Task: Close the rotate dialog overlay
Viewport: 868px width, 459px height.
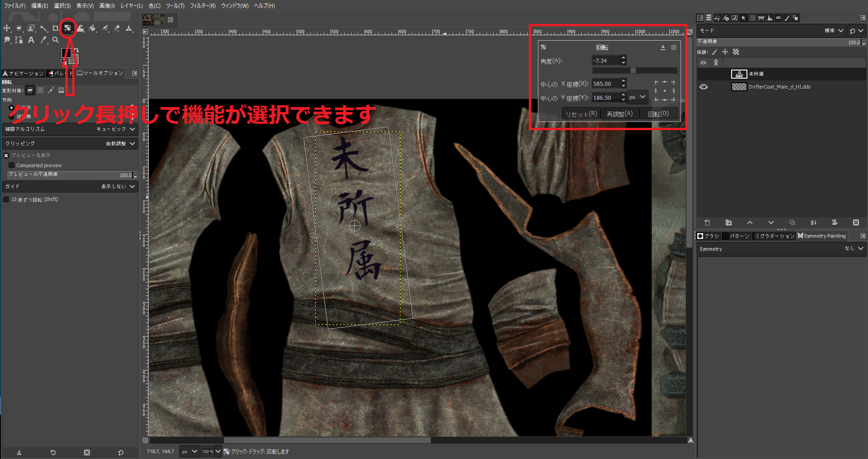Action: 674,47
